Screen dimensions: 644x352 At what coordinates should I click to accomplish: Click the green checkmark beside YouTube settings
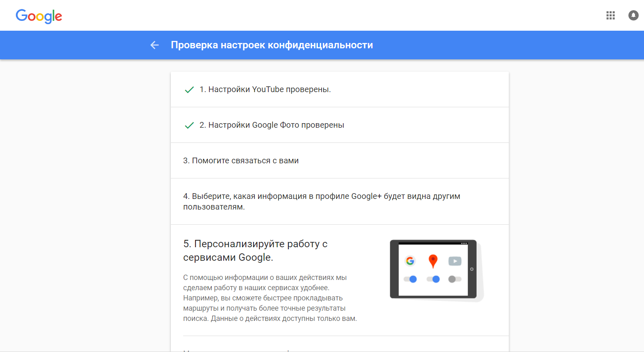(x=189, y=90)
